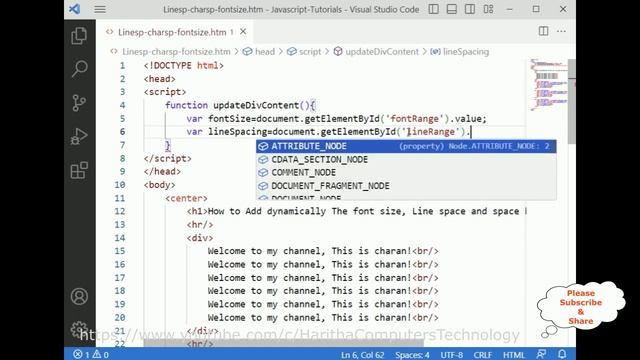Open editor More Actions ellipsis
This screenshot has width=640, height=360.
tap(562, 31)
